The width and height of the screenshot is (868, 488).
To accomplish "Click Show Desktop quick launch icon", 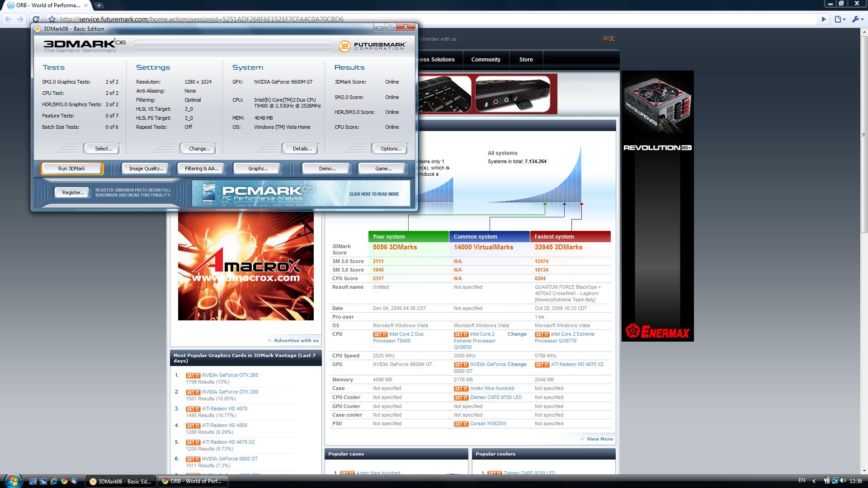I will pos(33,481).
